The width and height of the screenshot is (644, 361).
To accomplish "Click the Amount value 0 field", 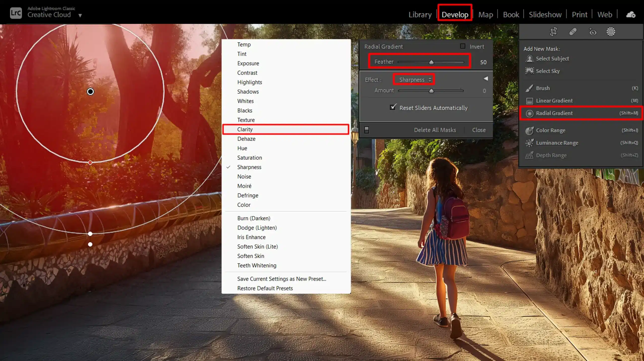I will coord(484,91).
